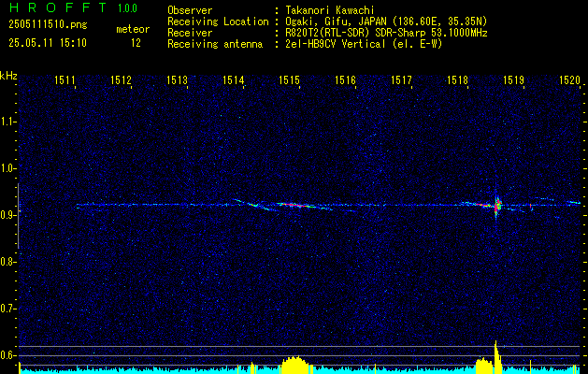Click the 1517 time marker
Screen dimensions: 588x374
401,79
